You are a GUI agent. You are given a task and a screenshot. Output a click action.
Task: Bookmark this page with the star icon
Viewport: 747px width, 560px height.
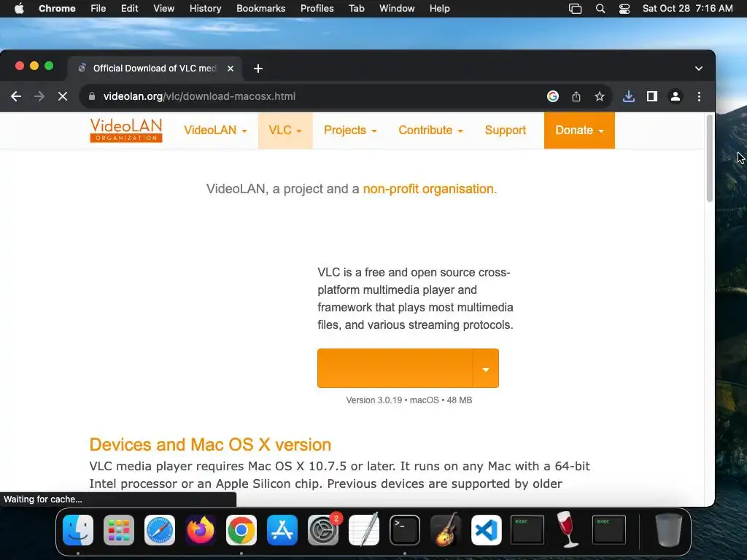[600, 97]
